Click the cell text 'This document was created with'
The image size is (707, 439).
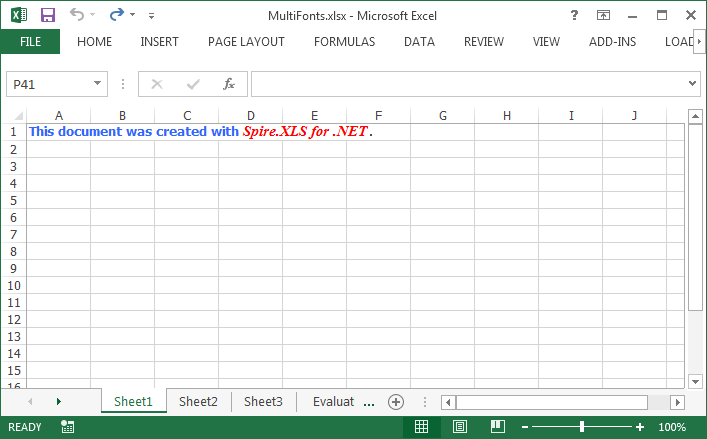(133, 131)
